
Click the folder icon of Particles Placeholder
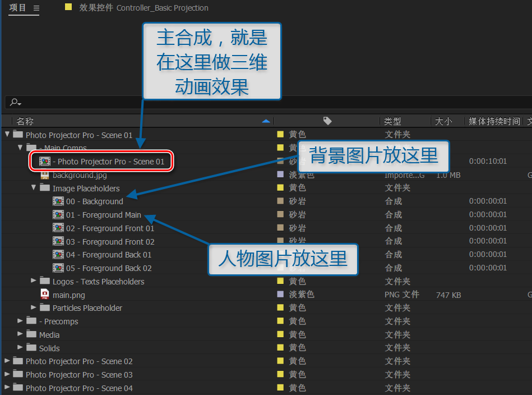(x=45, y=307)
